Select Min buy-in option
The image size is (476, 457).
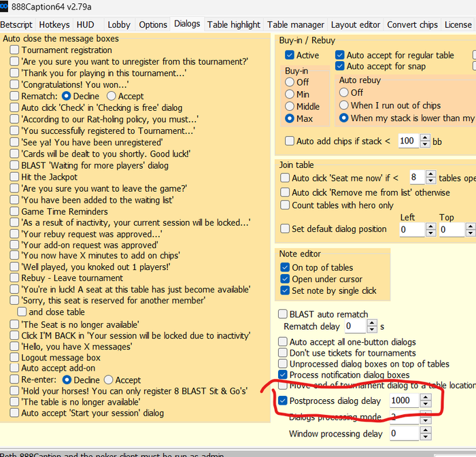(290, 94)
